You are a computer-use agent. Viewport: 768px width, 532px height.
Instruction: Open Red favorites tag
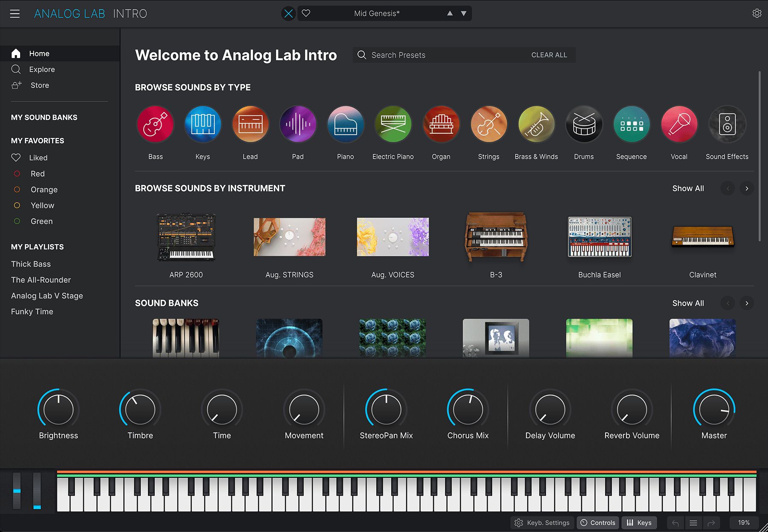[x=38, y=173]
